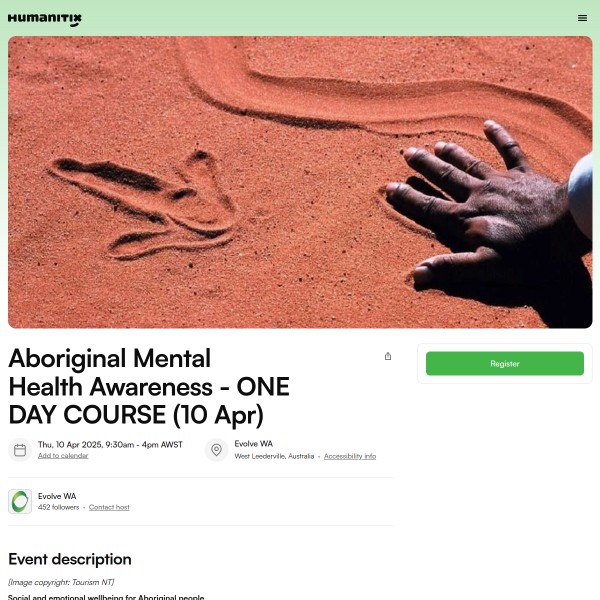Click the Thu, 10 Apr 2025 date text
Viewport: 600px width, 600px height.
110,445
